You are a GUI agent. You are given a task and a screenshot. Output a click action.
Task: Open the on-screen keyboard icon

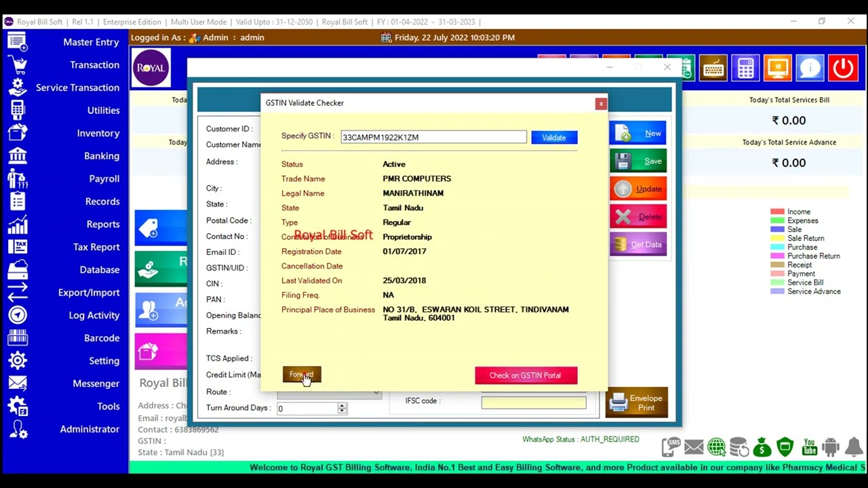713,68
